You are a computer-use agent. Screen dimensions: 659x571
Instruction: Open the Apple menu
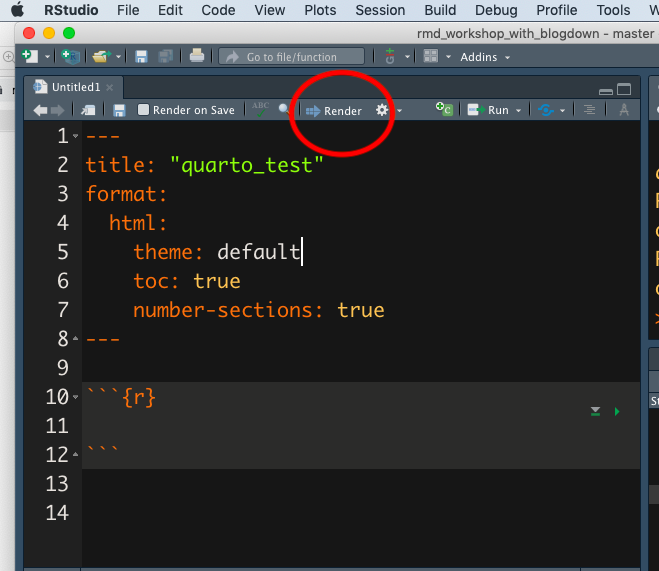[17, 10]
